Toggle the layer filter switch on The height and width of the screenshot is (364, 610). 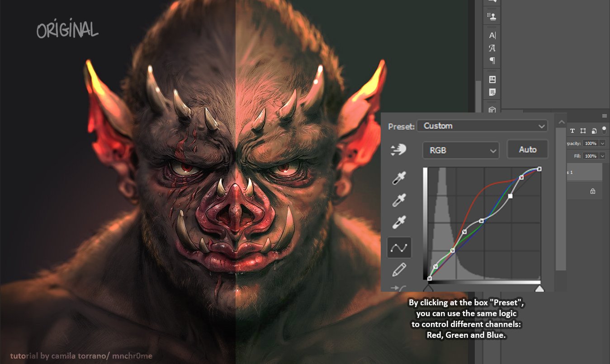[x=604, y=130]
